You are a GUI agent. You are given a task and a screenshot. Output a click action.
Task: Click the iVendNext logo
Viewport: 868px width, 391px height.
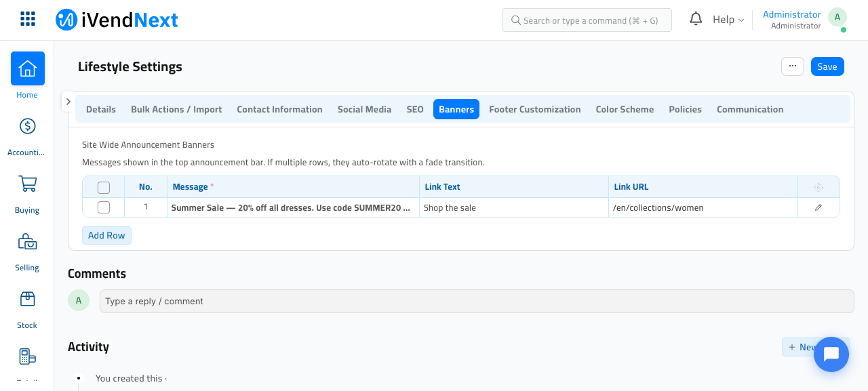pos(117,20)
